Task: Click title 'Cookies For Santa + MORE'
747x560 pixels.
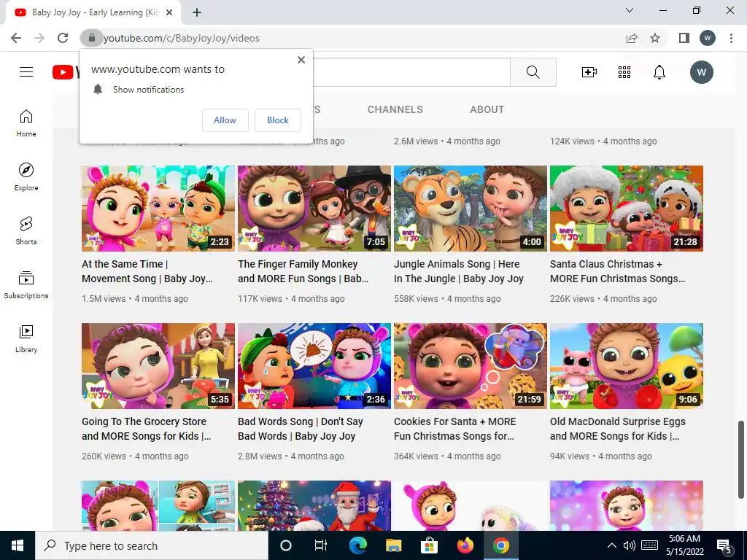Action: coord(455,429)
